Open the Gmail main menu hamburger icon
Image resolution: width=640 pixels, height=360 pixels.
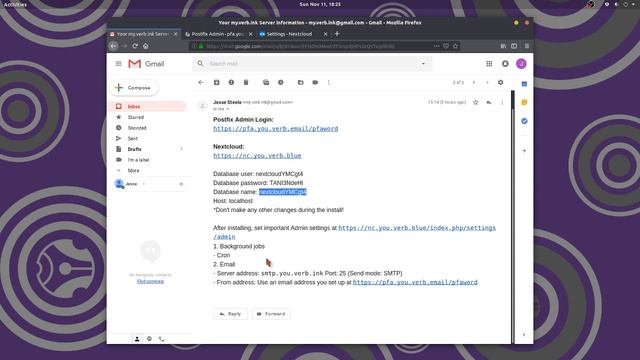(118, 64)
